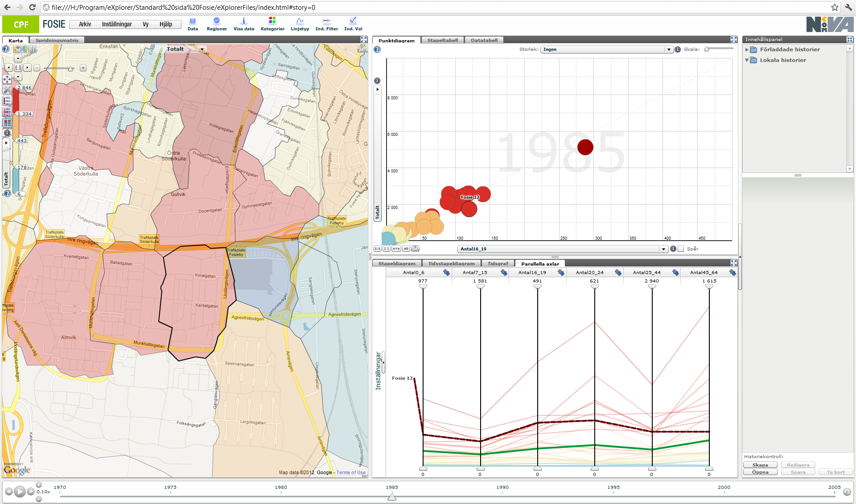Open the Inställningar menu
This screenshot has height=504, width=856.
pyautogui.click(x=117, y=24)
